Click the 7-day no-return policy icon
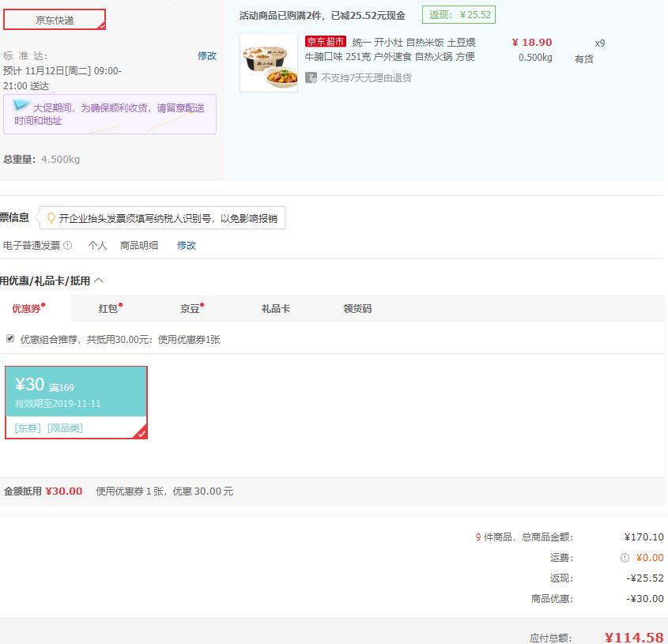This screenshot has height=644, width=668. (x=311, y=77)
